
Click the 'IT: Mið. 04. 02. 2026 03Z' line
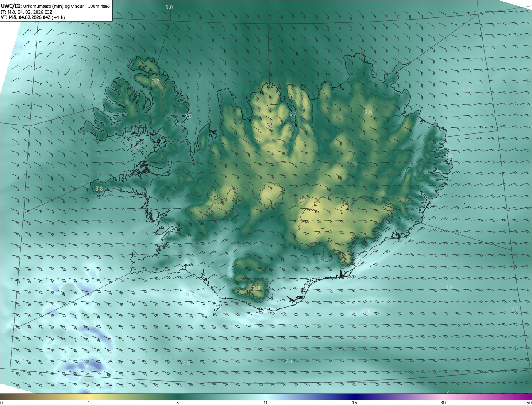pos(27,12)
